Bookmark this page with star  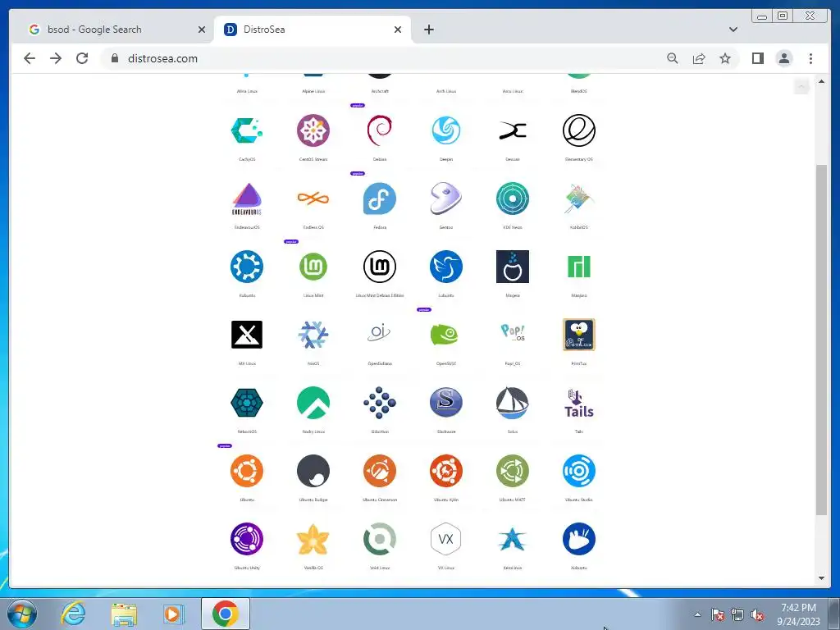[x=725, y=58]
